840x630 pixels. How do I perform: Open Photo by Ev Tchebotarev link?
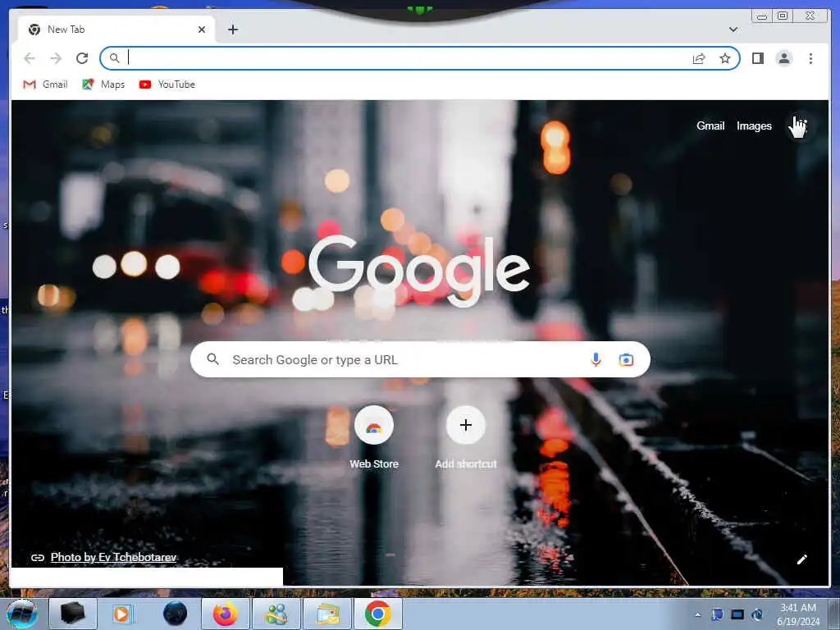113,557
